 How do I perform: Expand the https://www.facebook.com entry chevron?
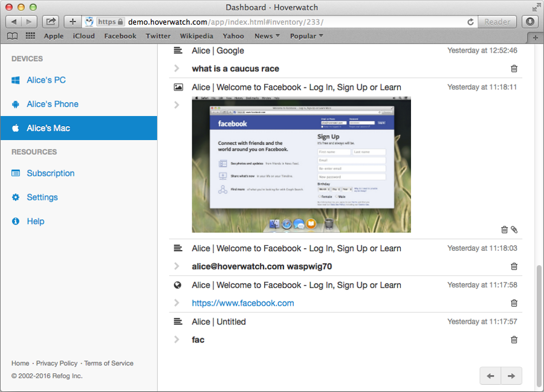[176, 303]
